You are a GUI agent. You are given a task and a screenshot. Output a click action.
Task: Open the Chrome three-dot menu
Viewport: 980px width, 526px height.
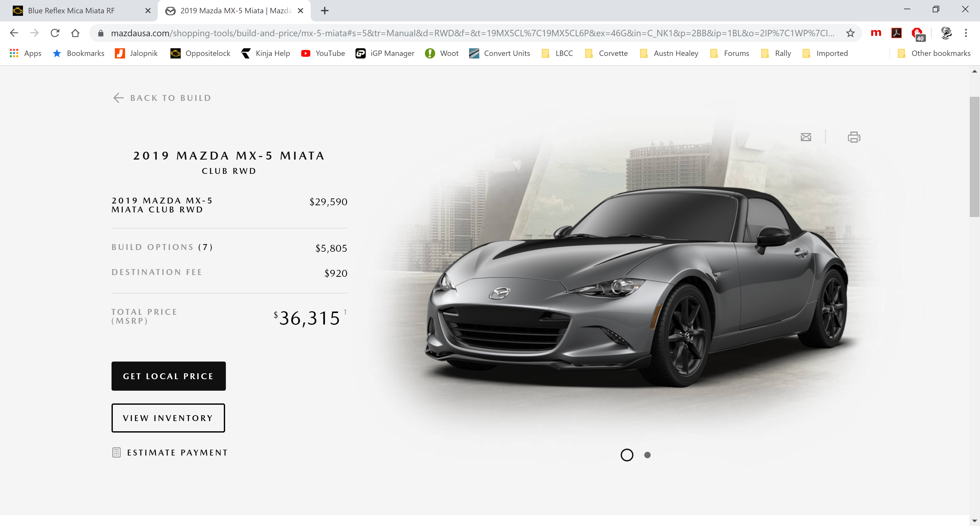coord(965,33)
